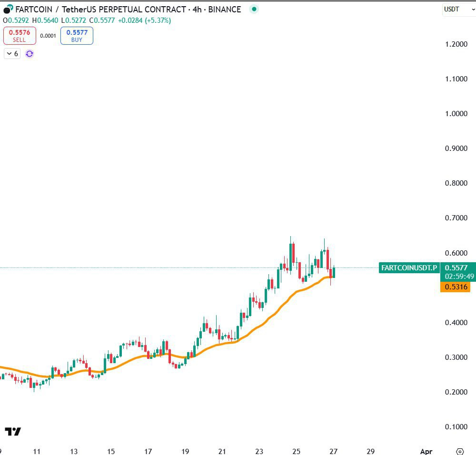476x455 pixels.
Task: Click the purple reverse order arrows icon
Action: [x=29, y=54]
